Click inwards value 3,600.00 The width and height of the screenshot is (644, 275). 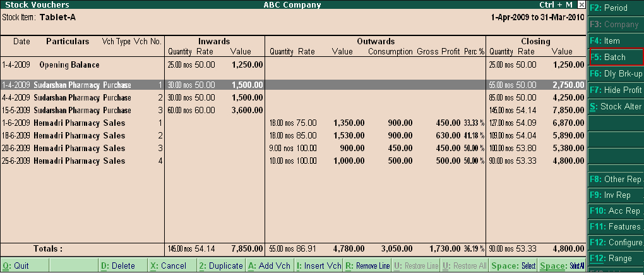[x=247, y=111]
